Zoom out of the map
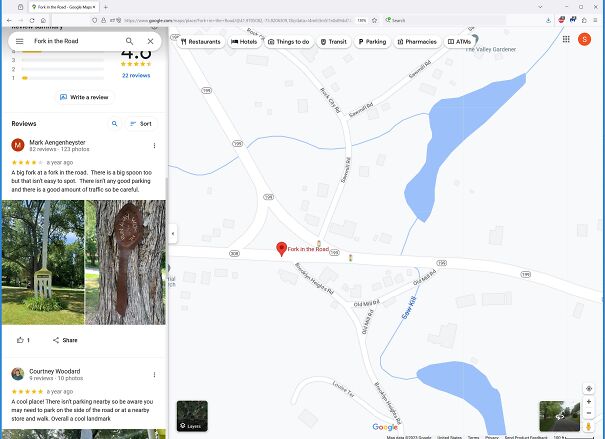 [589, 413]
